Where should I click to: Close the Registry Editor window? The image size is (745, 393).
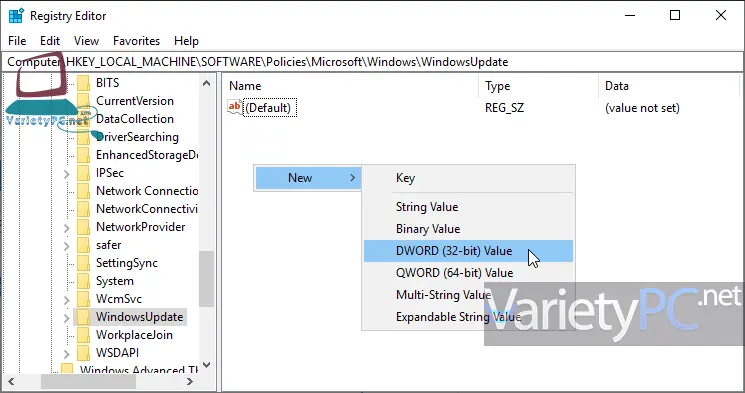pyautogui.click(x=720, y=15)
